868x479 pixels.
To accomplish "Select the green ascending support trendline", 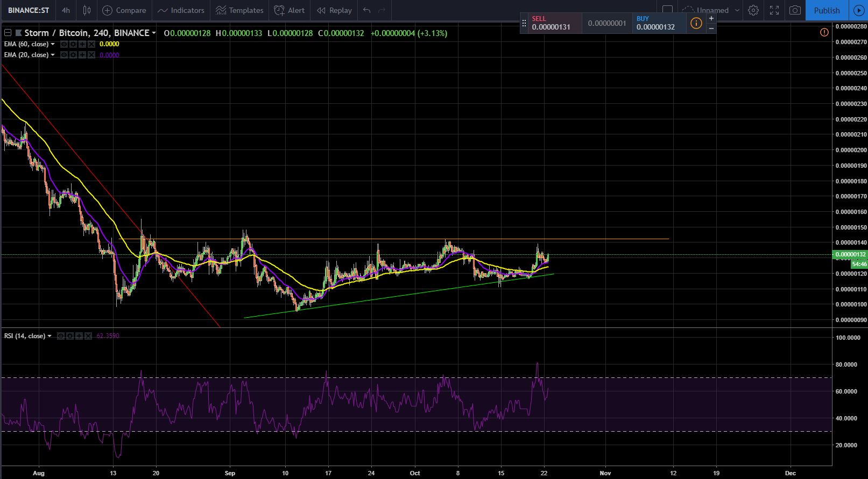I will click(398, 296).
